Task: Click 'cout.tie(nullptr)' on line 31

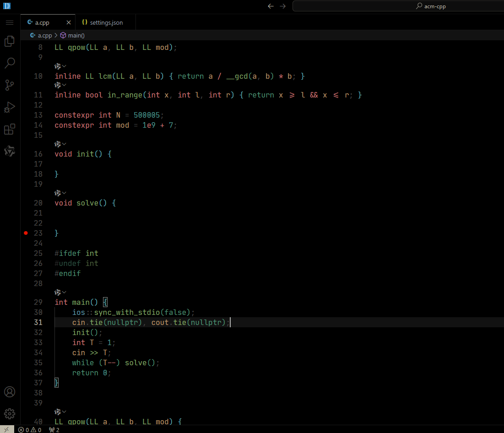Action: coord(188,322)
